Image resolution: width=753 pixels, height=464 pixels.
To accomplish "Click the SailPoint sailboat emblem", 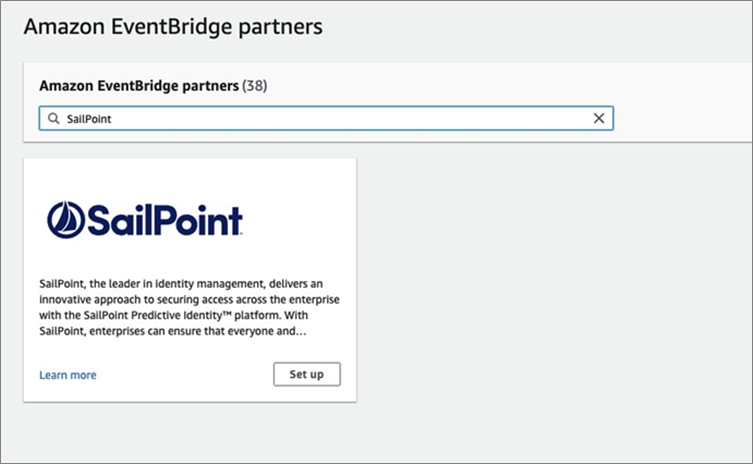I will click(x=66, y=220).
